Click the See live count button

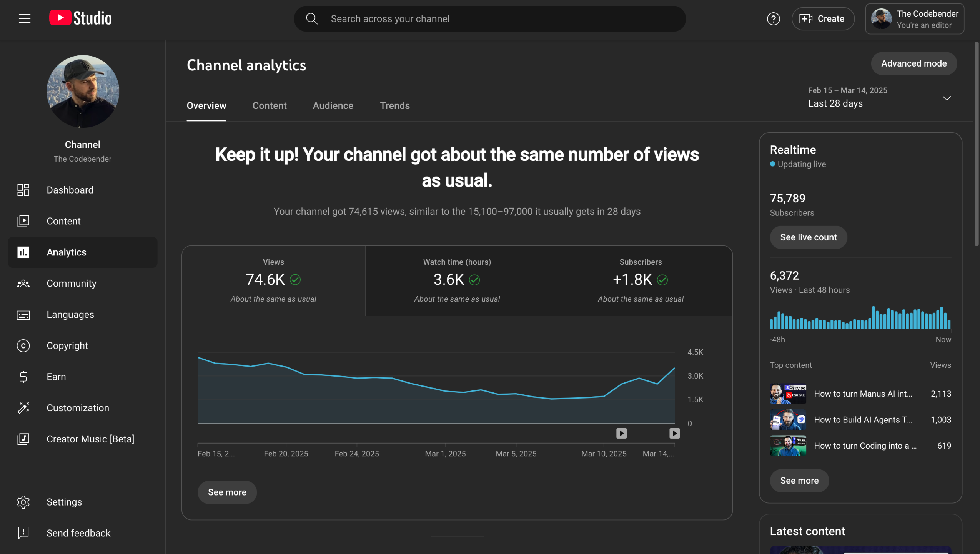808,237
